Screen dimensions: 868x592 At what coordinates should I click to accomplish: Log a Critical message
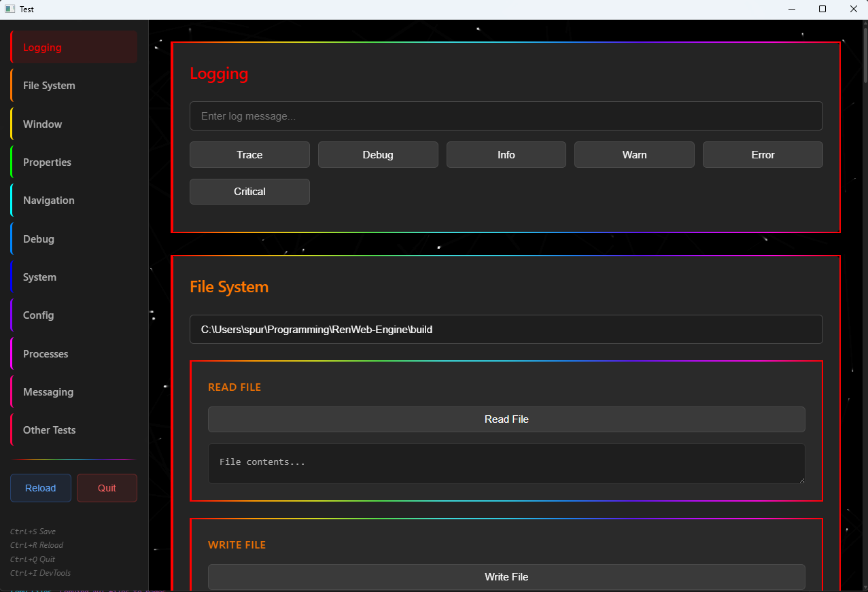point(249,191)
